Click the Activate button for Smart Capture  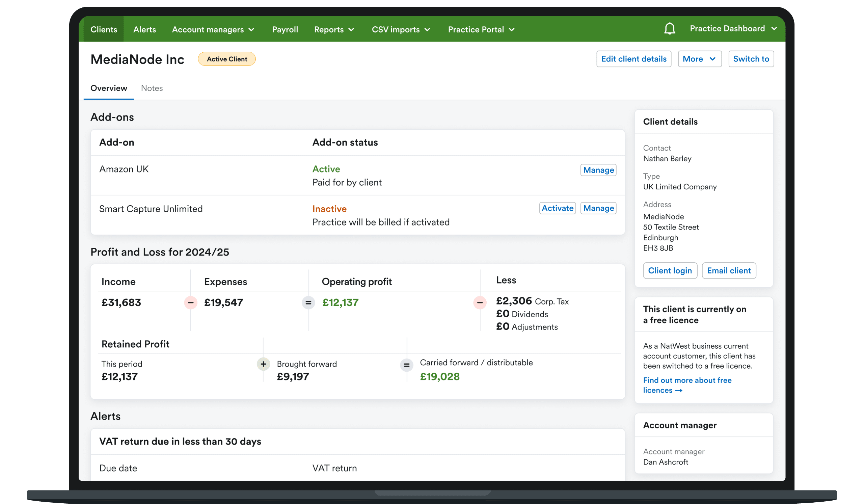point(557,209)
